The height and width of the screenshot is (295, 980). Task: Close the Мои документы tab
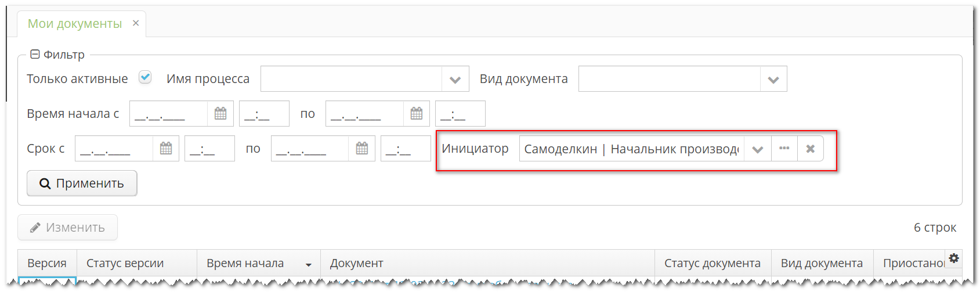(x=136, y=23)
